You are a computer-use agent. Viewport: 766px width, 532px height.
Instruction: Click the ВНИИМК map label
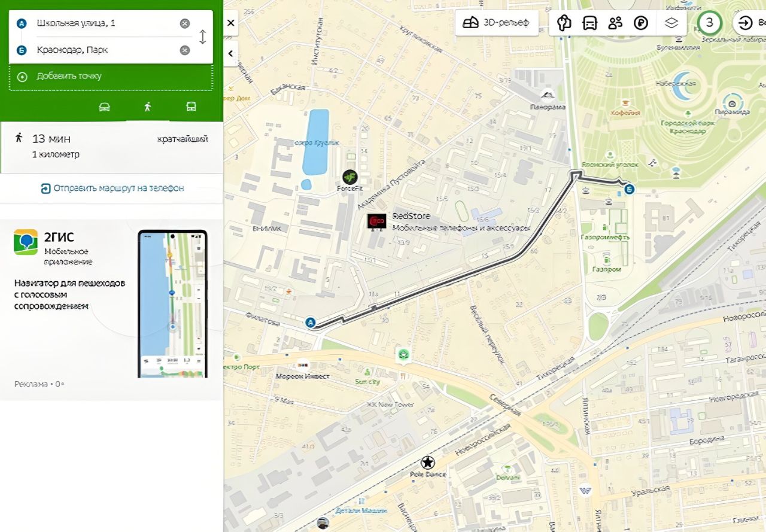(x=267, y=229)
